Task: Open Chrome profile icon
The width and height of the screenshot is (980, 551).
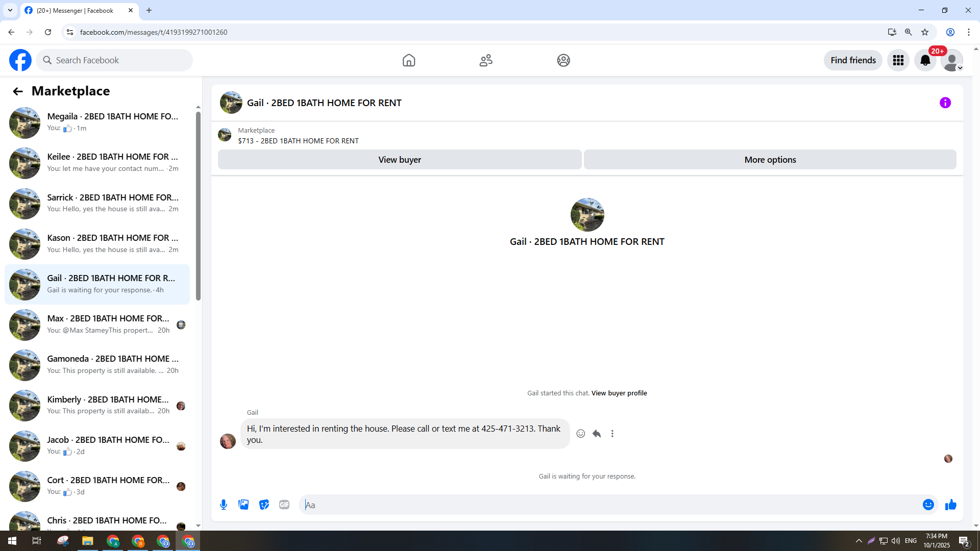Action: click(x=950, y=32)
